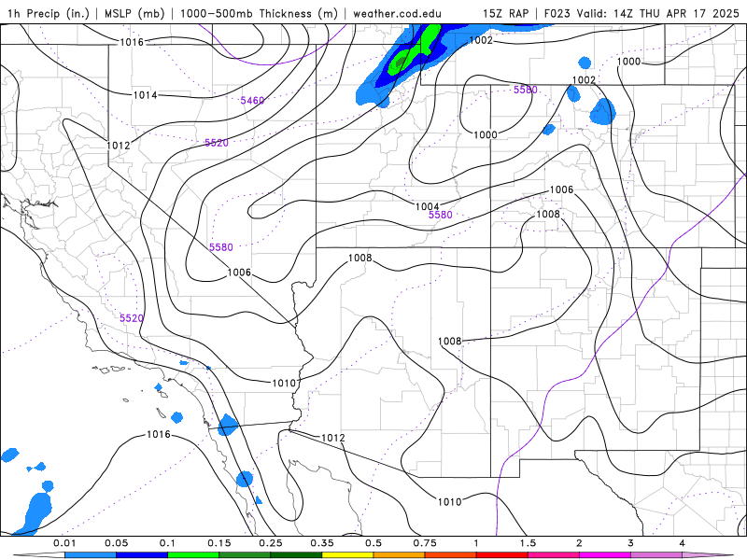Select the "F023" forecast hour text
Screen dimensions: 747x560
pyautogui.click(x=557, y=14)
